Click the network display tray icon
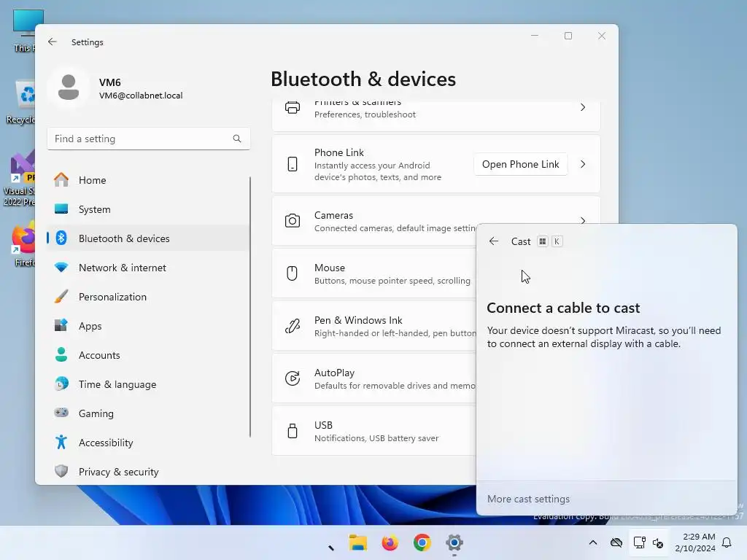This screenshot has width=747, height=560. 639,542
